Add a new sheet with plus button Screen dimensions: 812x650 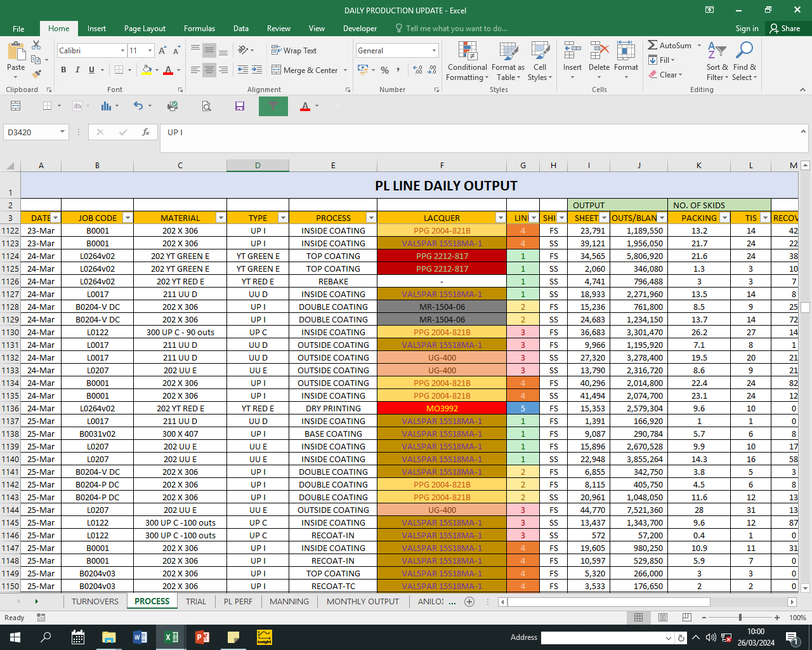point(469,601)
